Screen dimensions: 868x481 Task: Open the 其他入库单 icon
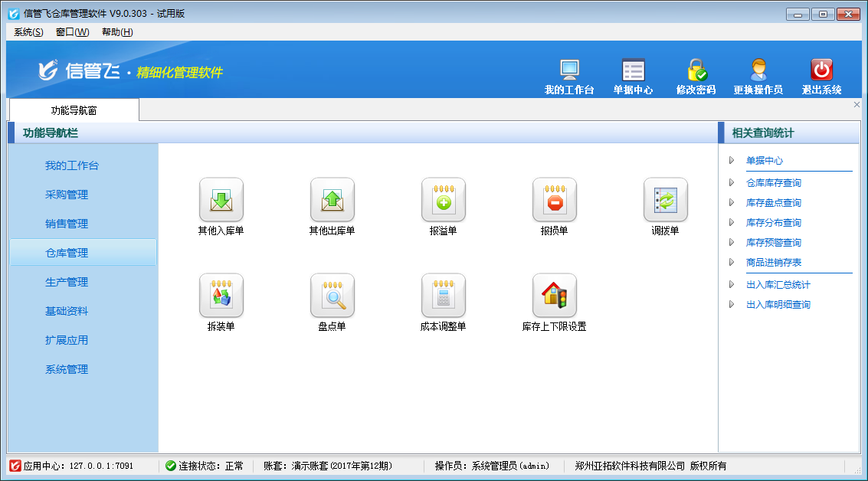point(221,200)
